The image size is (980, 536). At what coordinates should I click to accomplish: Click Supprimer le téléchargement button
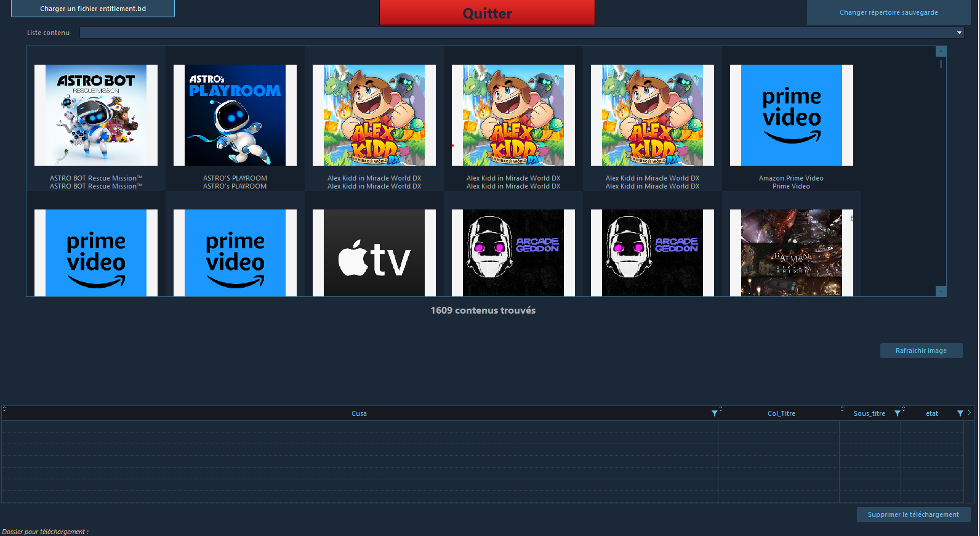(x=914, y=514)
